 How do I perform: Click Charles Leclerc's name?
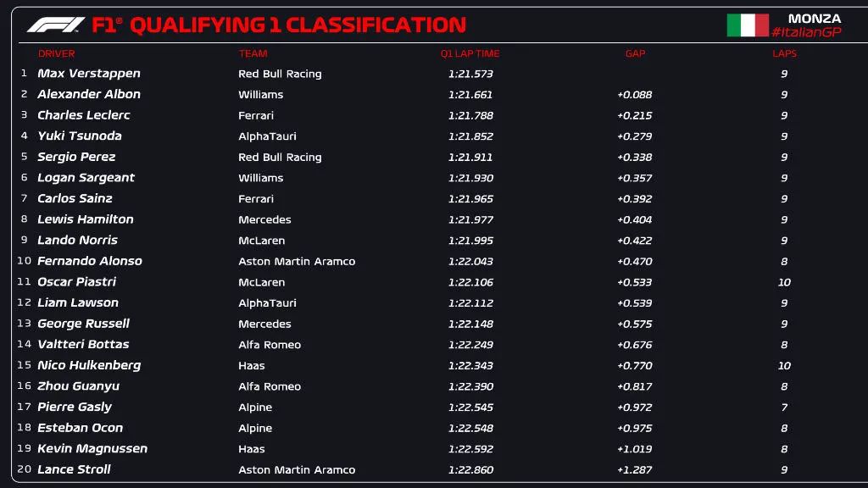pos(84,115)
